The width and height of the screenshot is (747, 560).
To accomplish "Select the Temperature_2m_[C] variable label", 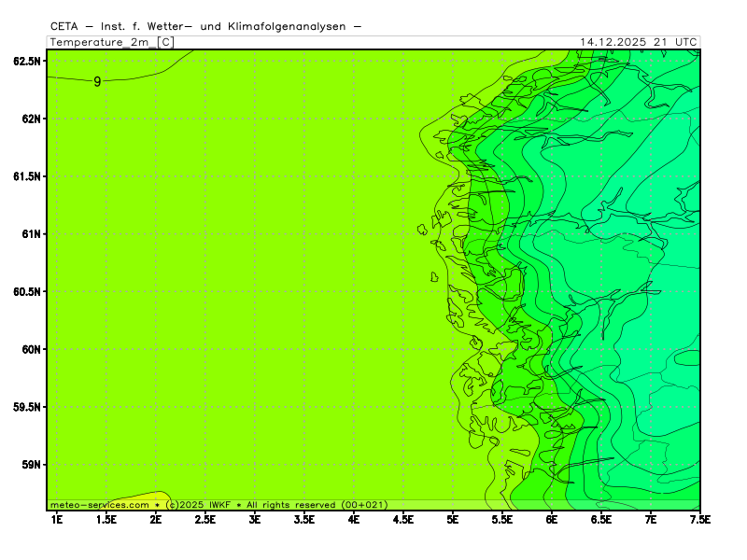I will (x=111, y=42).
